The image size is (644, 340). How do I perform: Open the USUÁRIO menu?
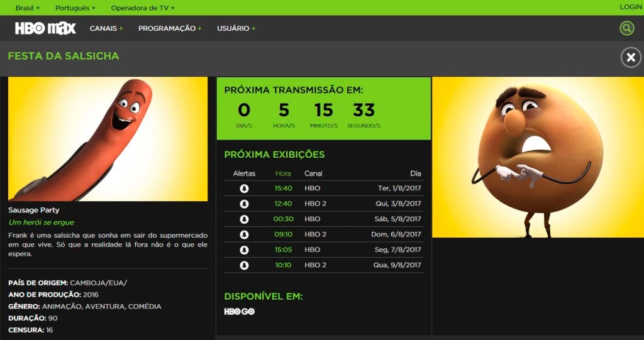[x=236, y=28]
